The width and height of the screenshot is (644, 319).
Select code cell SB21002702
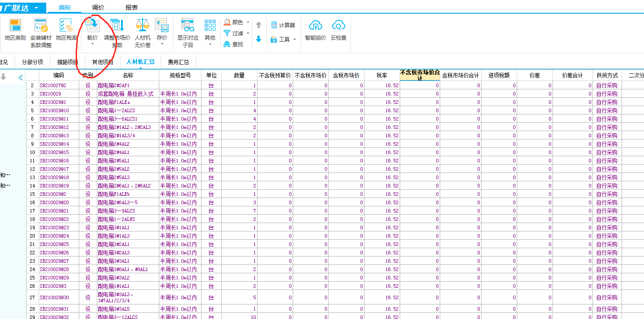pyautogui.click(x=59, y=85)
